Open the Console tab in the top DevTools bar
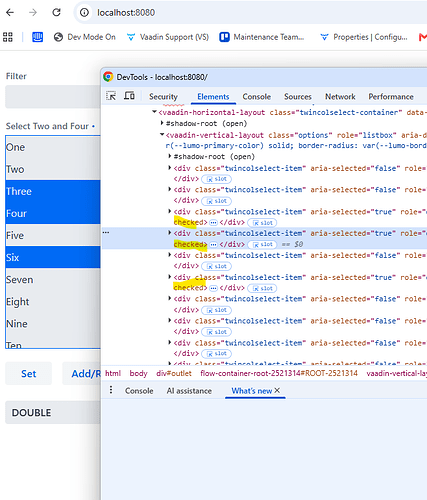The image size is (427, 500). pos(256,97)
